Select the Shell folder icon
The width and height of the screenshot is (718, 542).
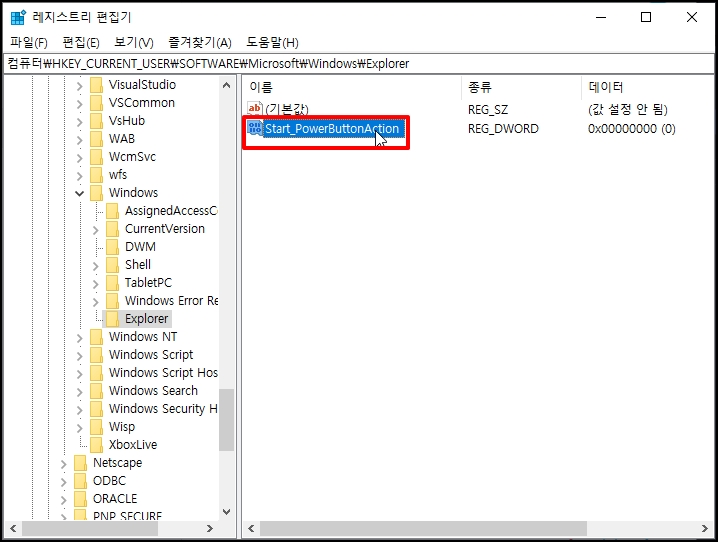[x=112, y=265]
